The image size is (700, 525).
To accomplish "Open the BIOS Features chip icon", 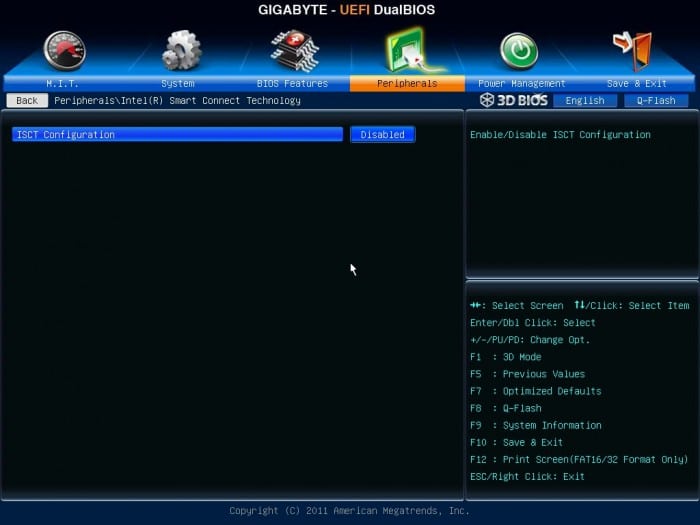I will point(295,50).
